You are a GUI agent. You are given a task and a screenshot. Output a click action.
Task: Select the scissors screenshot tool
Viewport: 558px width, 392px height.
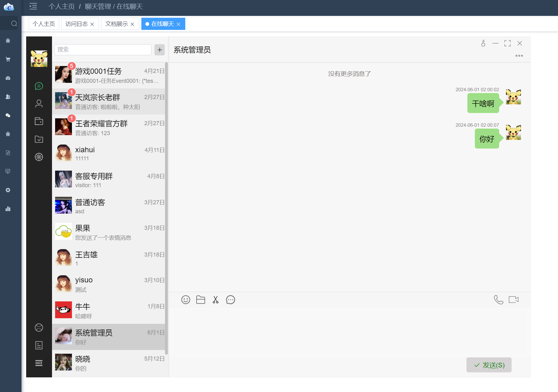[215, 300]
